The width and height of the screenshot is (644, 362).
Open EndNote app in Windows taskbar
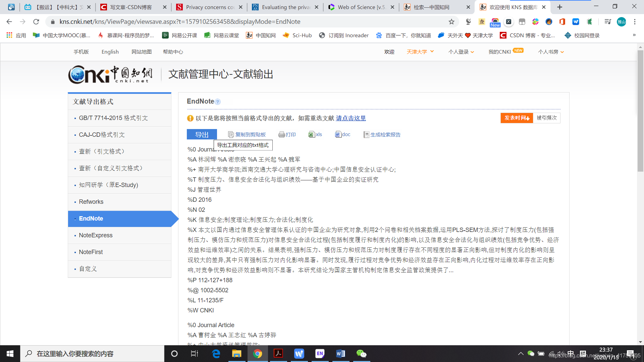tap(320, 354)
